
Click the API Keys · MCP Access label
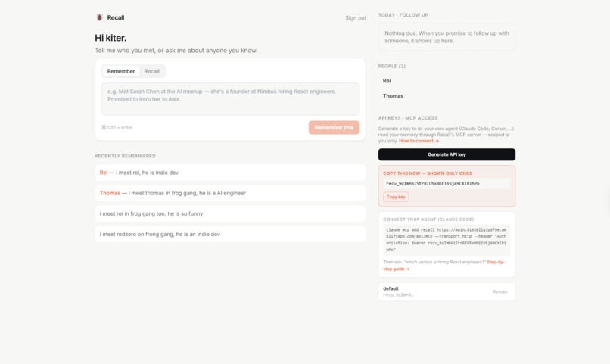point(408,118)
